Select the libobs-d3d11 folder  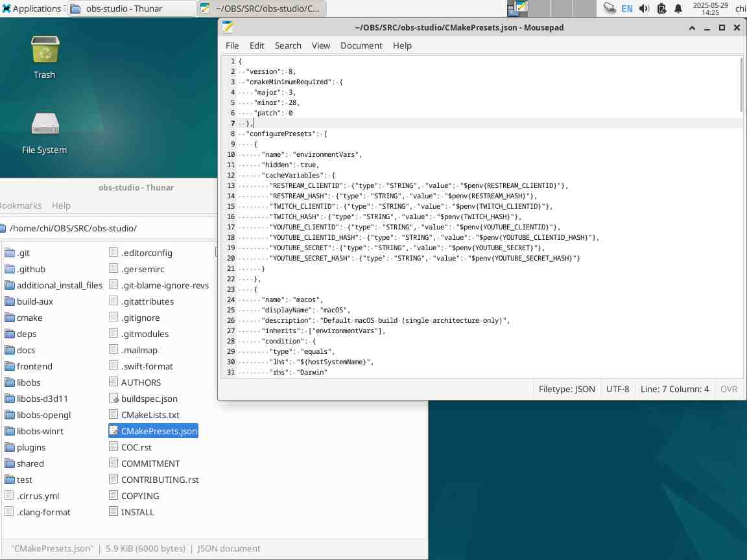[36, 399]
